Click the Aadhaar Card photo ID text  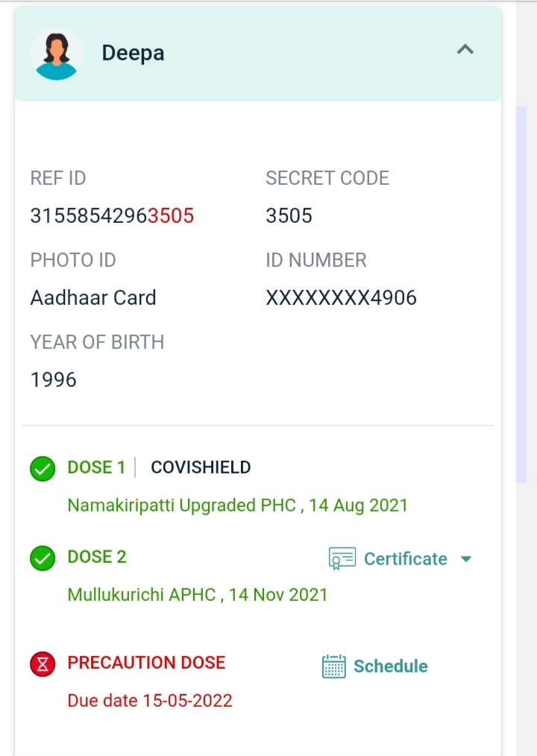pyautogui.click(x=93, y=298)
